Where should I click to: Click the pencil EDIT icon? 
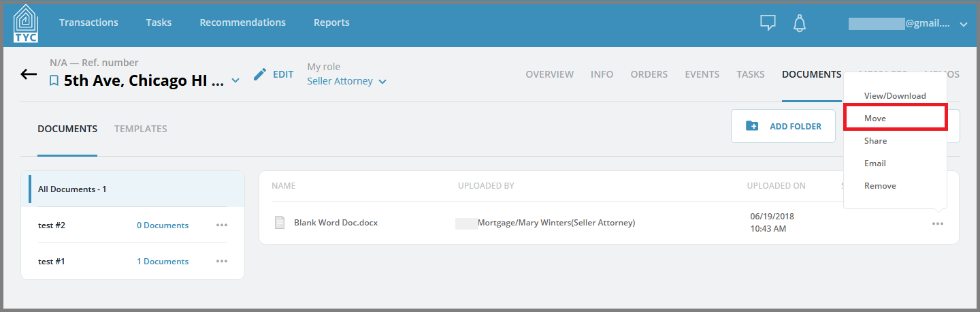coord(259,74)
